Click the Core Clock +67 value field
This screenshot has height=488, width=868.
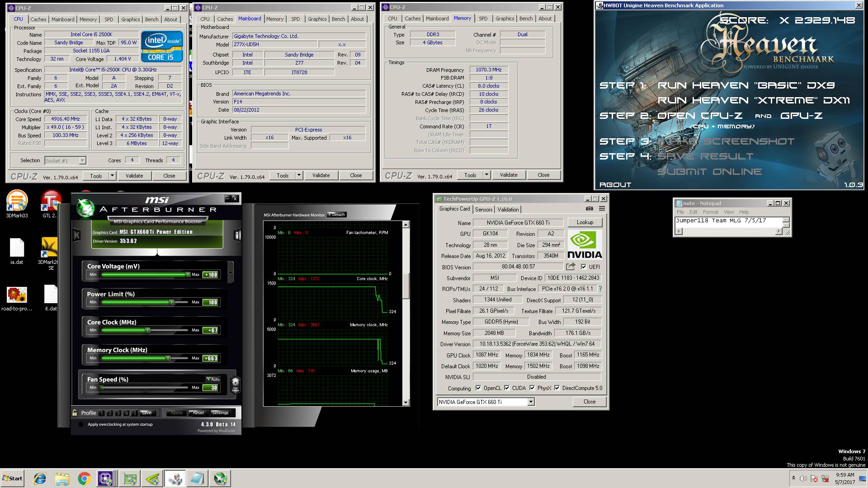211,330
